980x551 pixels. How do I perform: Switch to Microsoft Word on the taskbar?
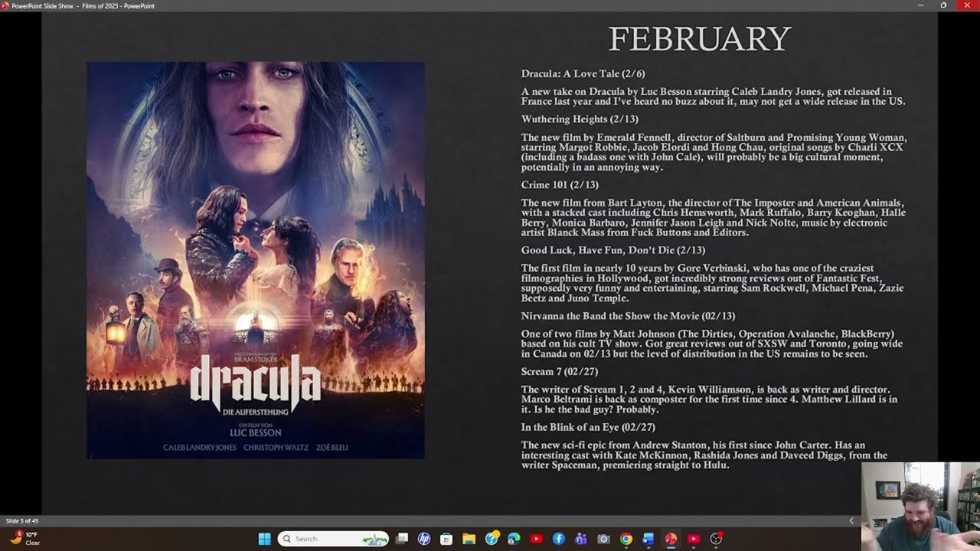648,539
